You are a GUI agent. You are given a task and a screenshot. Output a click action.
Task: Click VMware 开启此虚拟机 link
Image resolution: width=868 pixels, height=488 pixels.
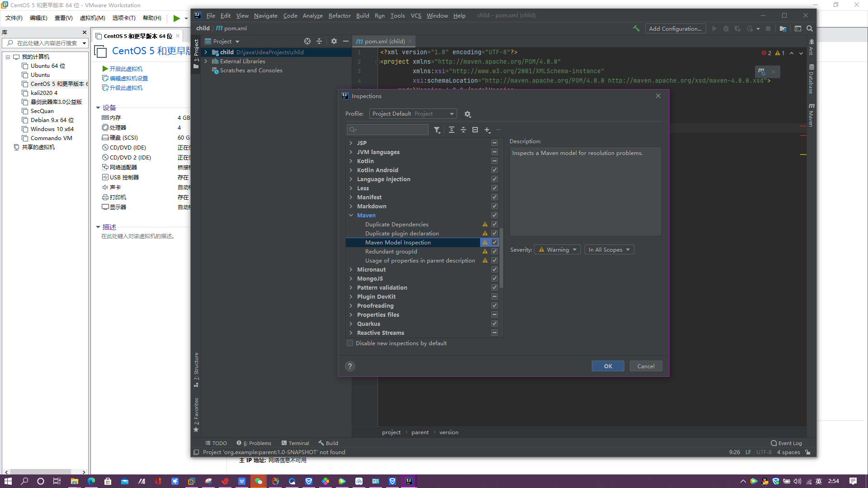(x=126, y=69)
